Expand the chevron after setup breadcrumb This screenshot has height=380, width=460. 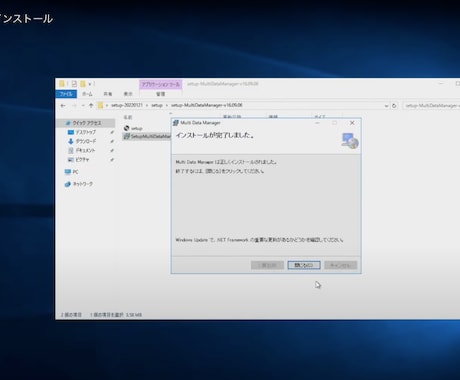tap(167, 105)
